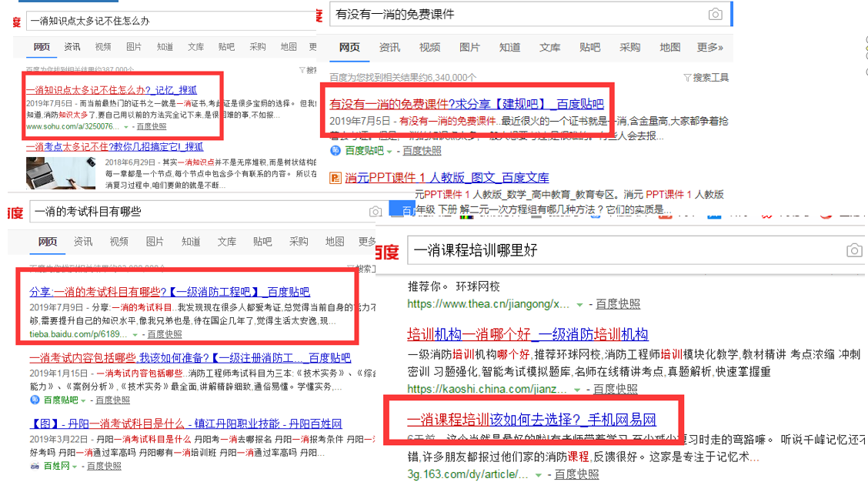The image size is (868, 482).
Task: Click camera icon in 有没有一消的免费课件 search box
Action: (x=715, y=15)
